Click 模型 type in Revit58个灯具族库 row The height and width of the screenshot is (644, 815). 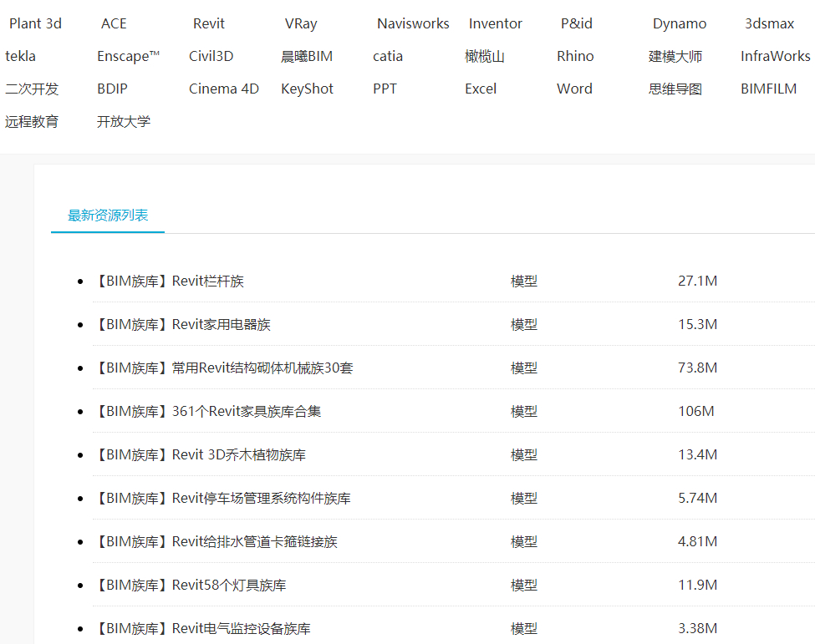pyautogui.click(x=524, y=586)
